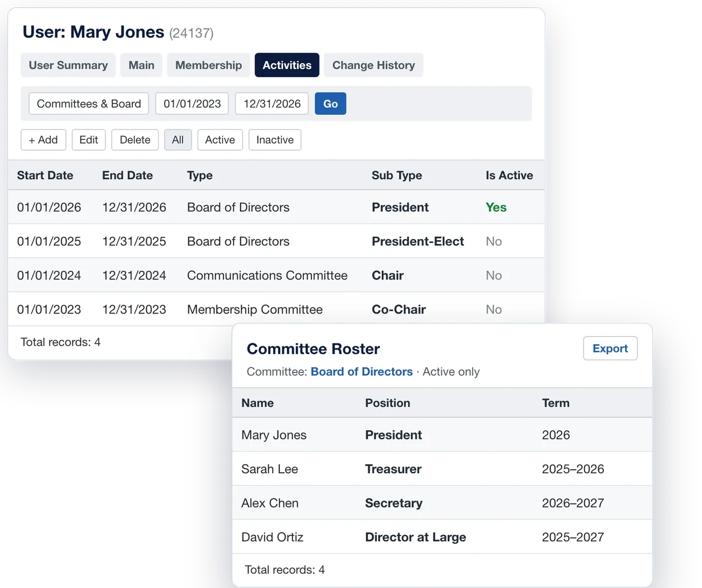
Task: Select the 12/31/2023 end date cell
Action: pyautogui.click(x=134, y=309)
